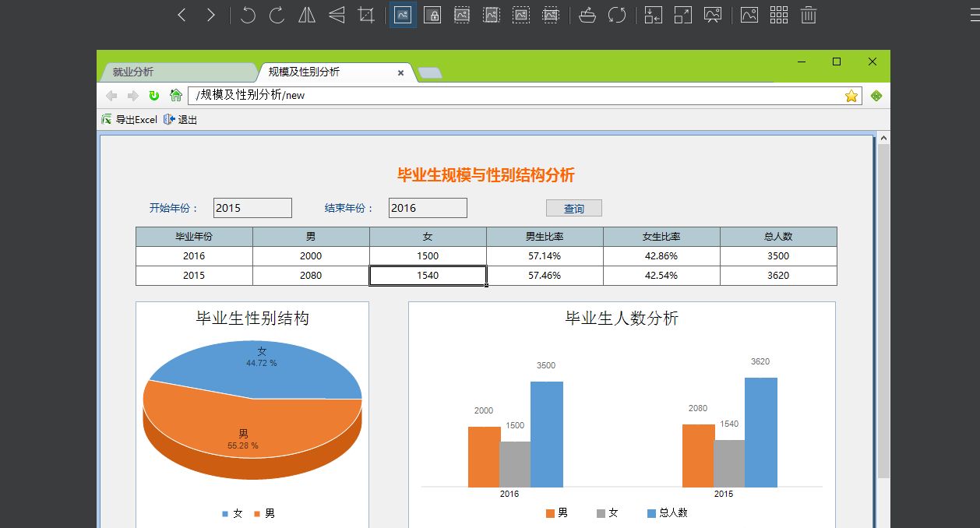Select table cell with value 1540
This screenshot has width=980, height=528.
pyautogui.click(x=428, y=276)
